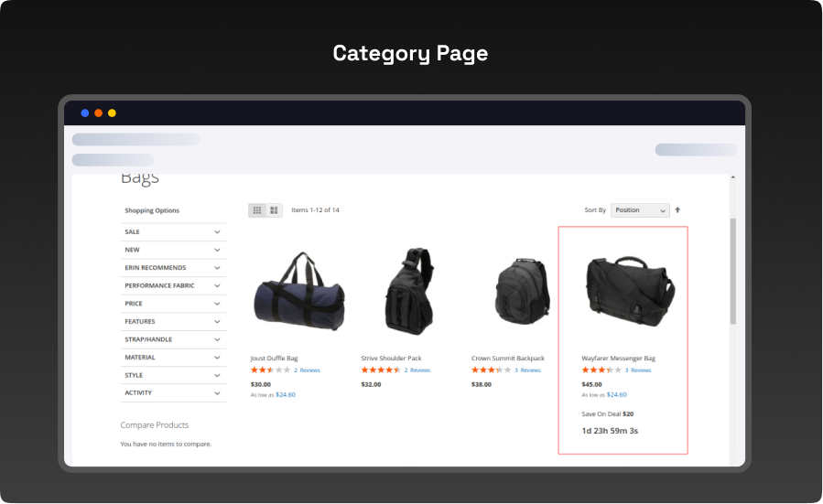The image size is (823, 504).
Task: Expand the SALE filter option
Action: (x=173, y=232)
